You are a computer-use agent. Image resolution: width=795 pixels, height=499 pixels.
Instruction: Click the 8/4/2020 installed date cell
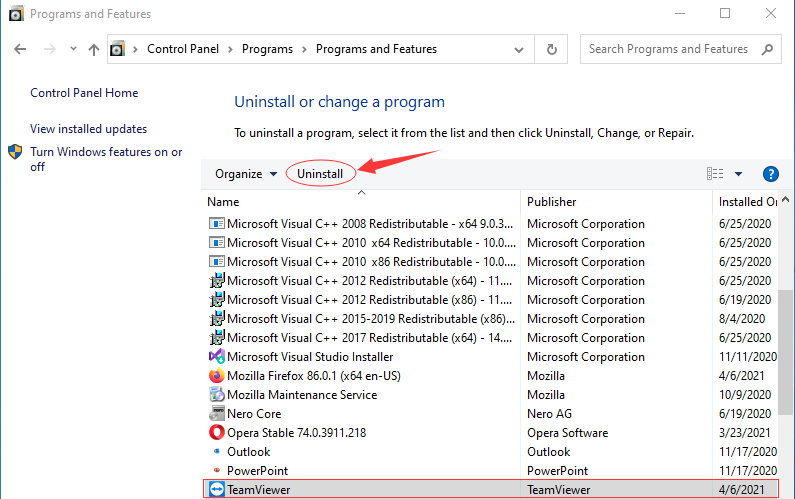click(x=742, y=319)
